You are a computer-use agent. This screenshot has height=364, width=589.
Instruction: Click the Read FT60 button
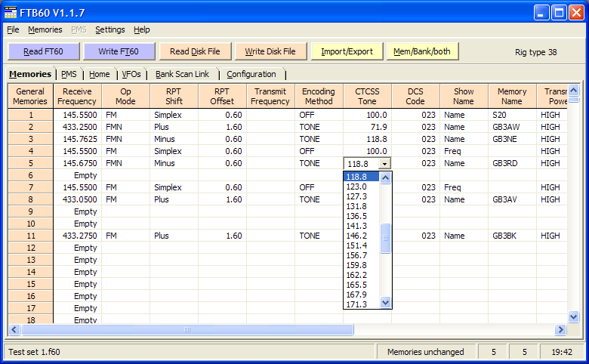coord(44,51)
